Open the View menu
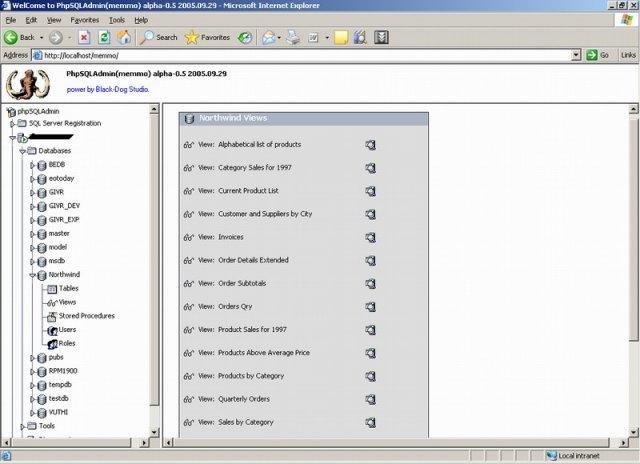 click(53, 20)
